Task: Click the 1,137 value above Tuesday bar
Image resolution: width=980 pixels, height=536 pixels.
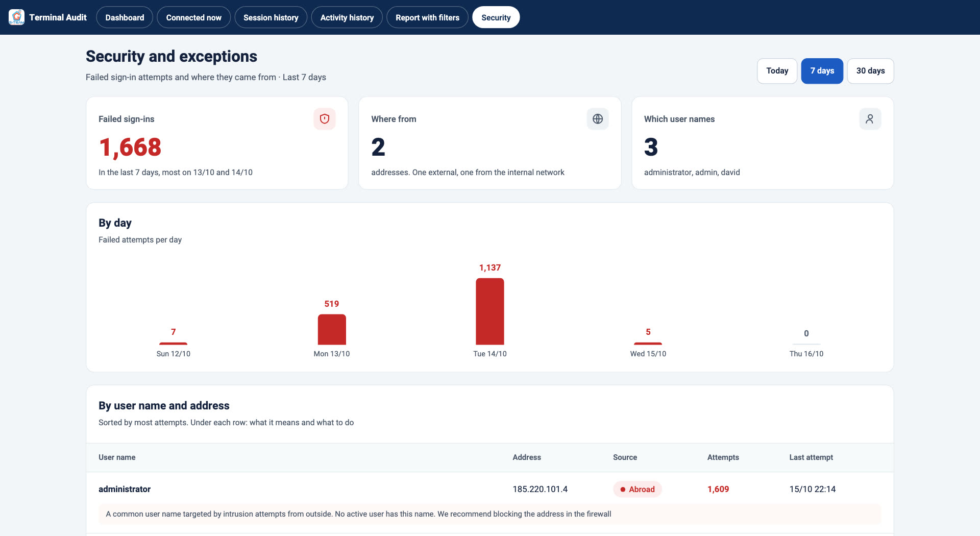Action: 490,267
